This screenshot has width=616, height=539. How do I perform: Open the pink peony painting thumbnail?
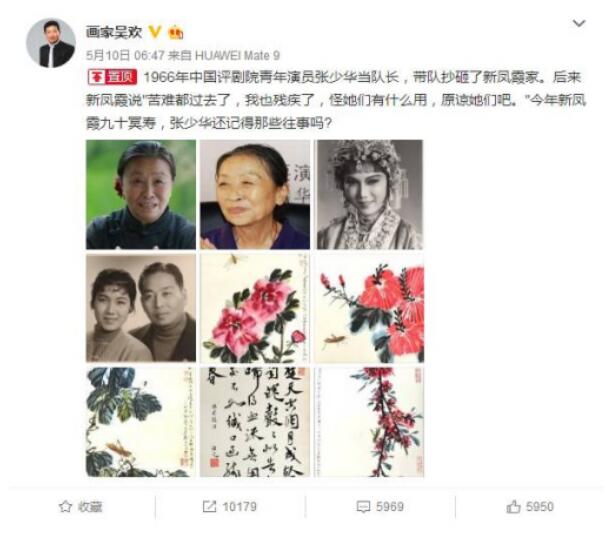tap(255, 308)
